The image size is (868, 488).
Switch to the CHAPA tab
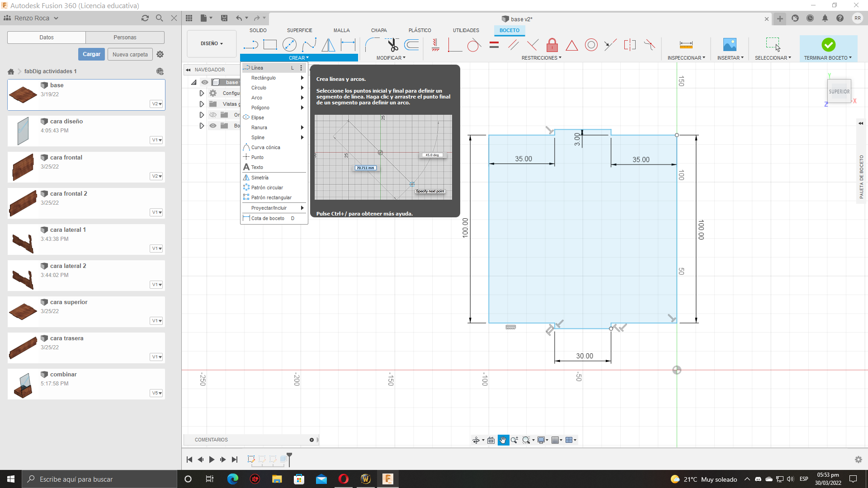click(x=379, y=30)
